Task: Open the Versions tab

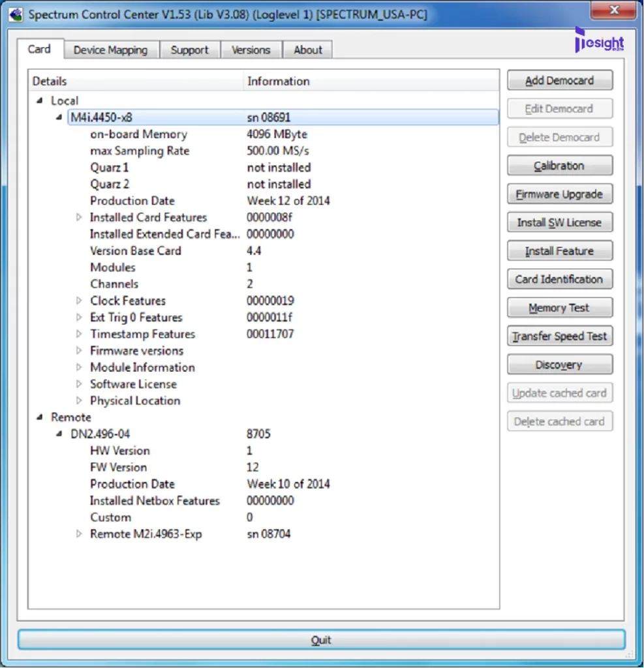Action: click(x=251, y=50)
